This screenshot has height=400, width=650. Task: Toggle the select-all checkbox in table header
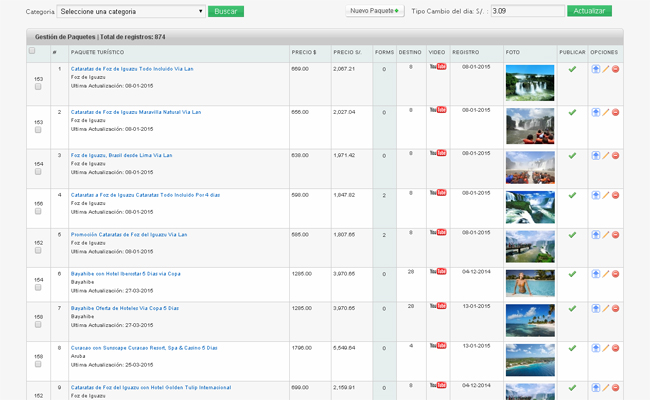coord(32,50)
